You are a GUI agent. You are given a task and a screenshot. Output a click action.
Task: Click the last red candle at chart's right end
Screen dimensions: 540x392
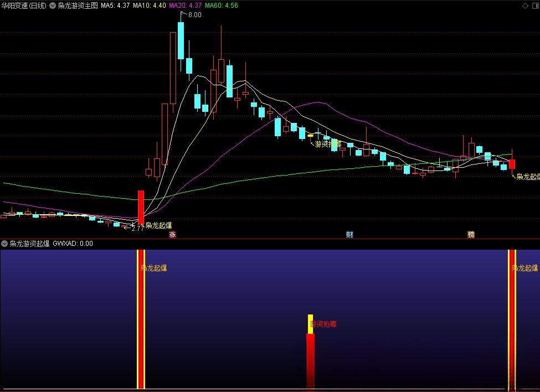point(512,164)
